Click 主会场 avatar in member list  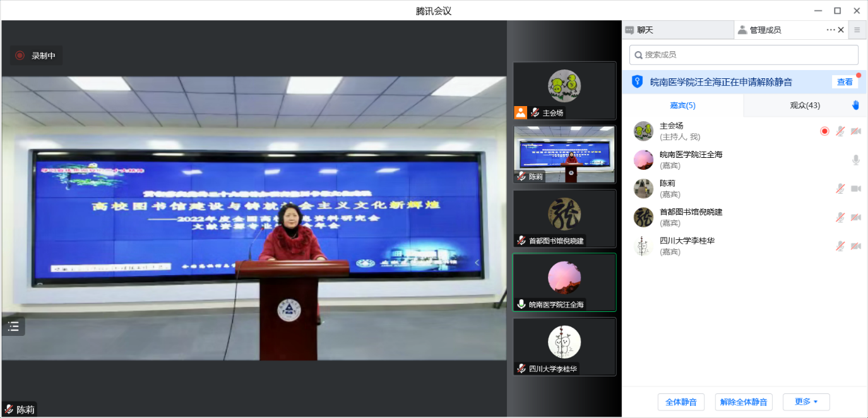pyautogui.click(x=643, y=131)
